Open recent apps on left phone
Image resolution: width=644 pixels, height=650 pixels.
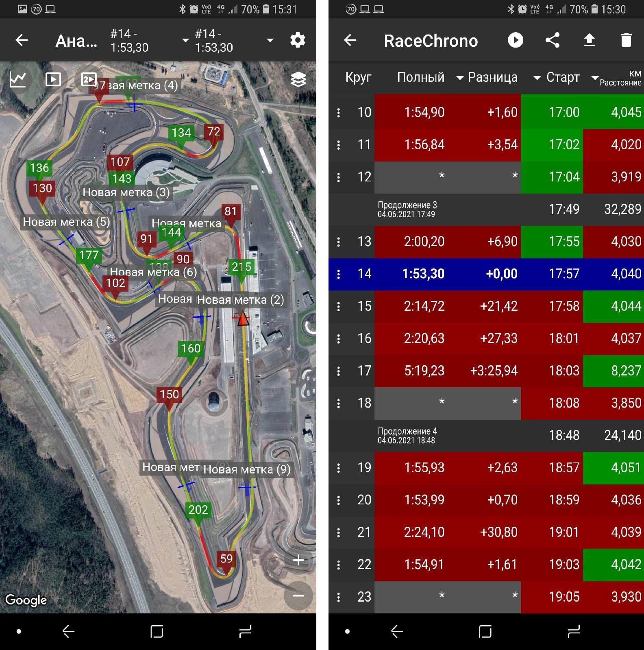click(245, 631)
